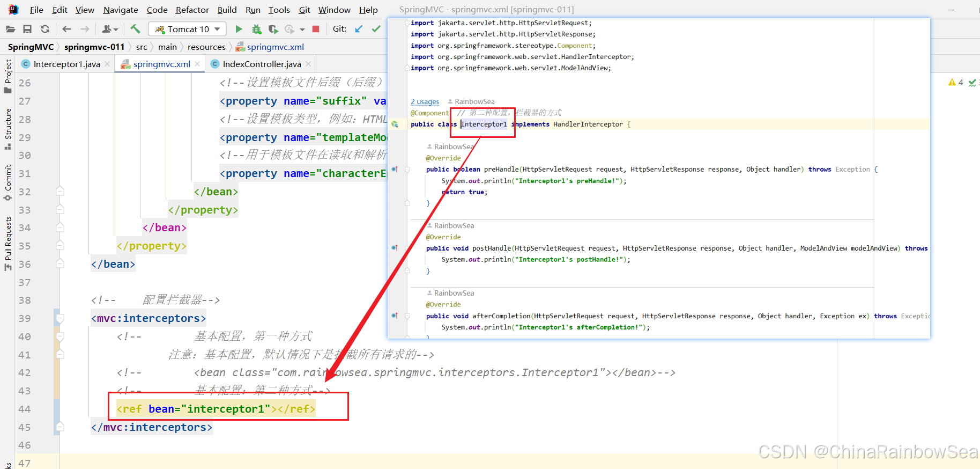Click the postHandle implements gutter icon
This screenshot has height=469, width=980.
(x=395, y=248)
